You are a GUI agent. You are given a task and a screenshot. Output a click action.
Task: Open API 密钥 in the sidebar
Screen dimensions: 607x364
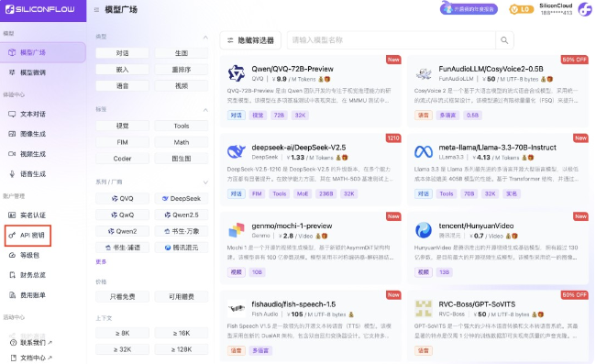point(28,235)
